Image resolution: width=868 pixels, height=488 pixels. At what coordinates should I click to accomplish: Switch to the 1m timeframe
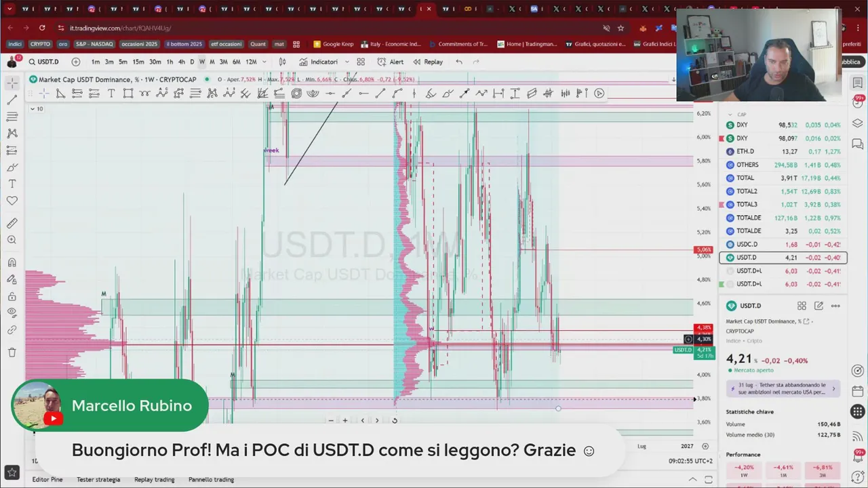(x=96, y=62)
